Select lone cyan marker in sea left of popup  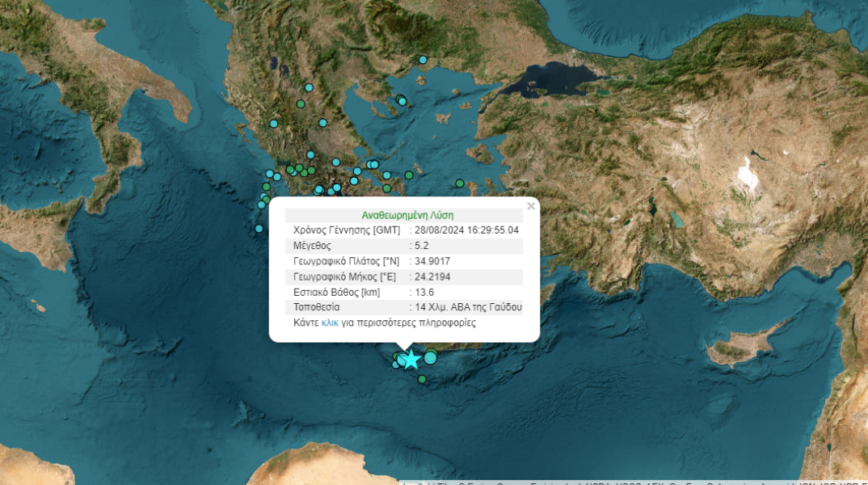259,229
